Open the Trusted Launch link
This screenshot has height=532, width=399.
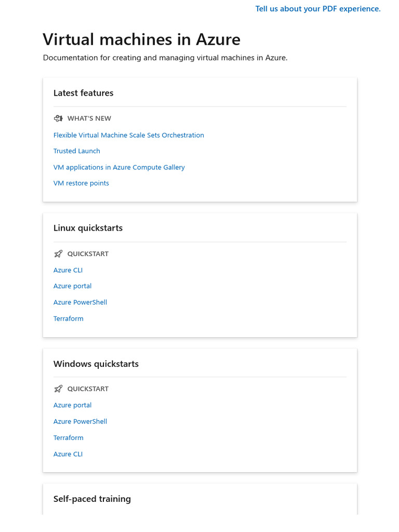pyautogui.click(x=77, y=151)
